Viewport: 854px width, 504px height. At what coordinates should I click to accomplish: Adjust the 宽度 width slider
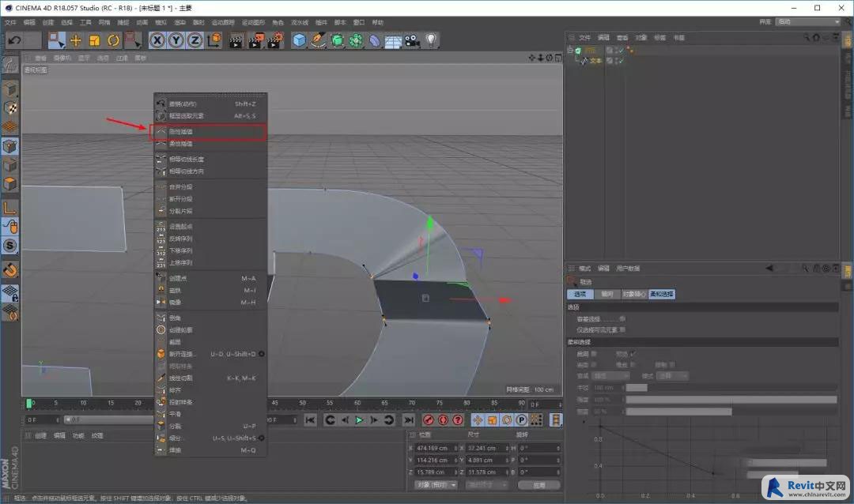(x=731, y=412)
